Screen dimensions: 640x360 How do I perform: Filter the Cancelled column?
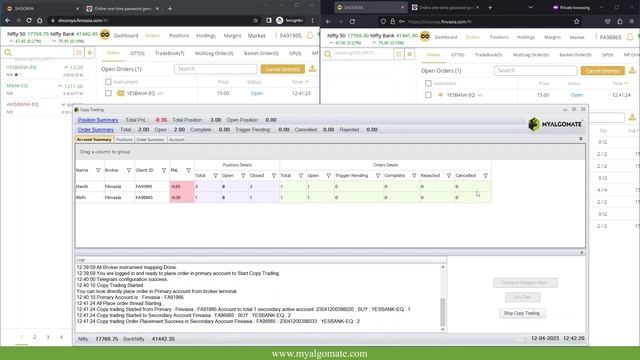click(485, 176)
